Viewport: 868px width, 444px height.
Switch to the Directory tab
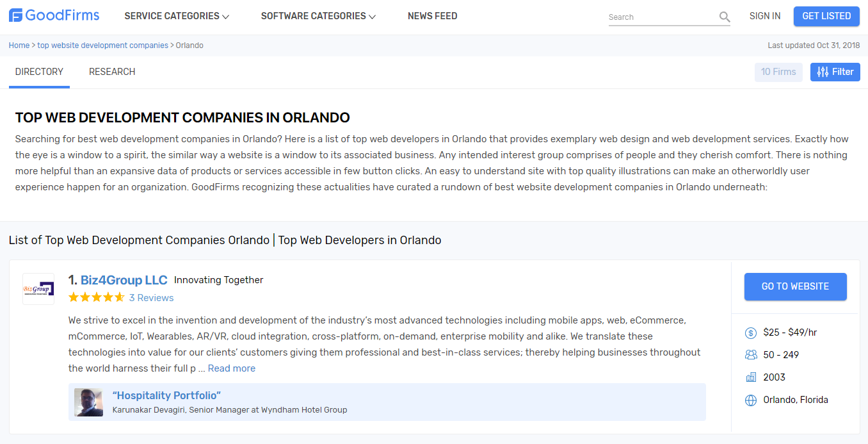[x=39, y=72]
